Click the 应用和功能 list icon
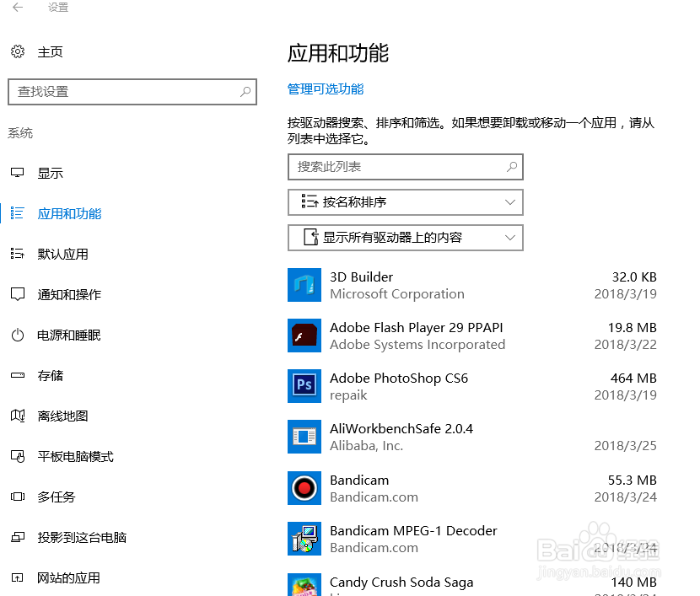The height and width of the screenshot is (596, 700). point(18,212)
